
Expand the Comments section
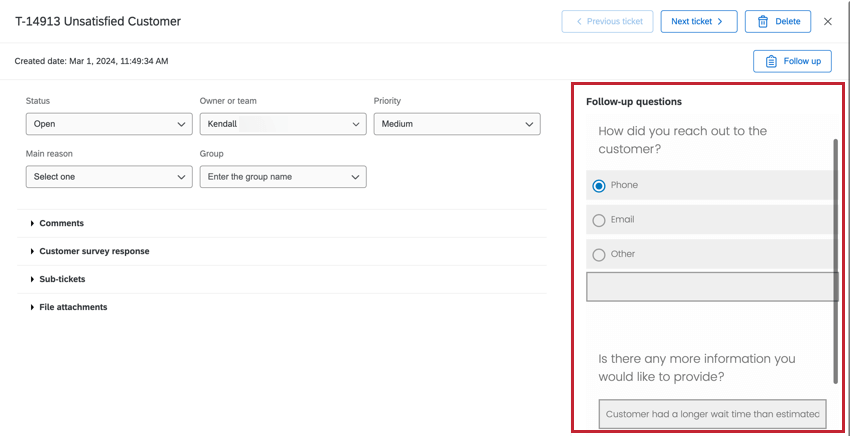pos(61,223)
